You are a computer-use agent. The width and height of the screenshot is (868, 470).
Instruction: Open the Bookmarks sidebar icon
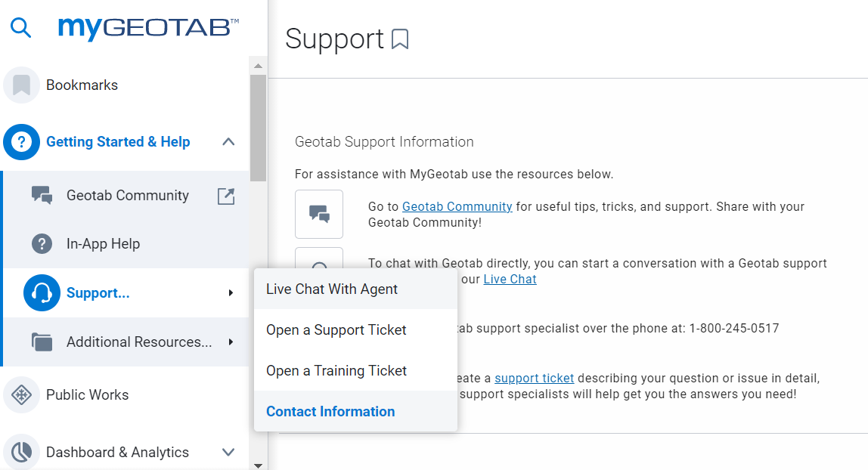pos(21,85)
